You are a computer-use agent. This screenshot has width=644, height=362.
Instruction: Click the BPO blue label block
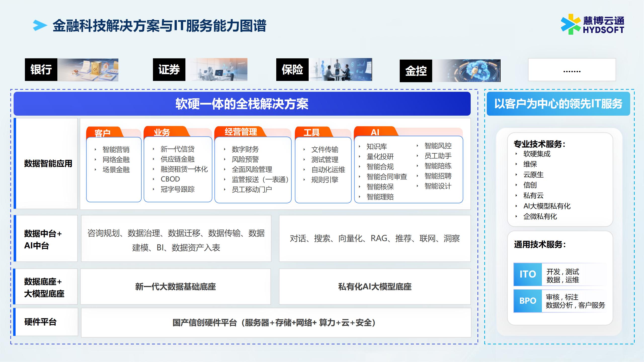(528, 301)
